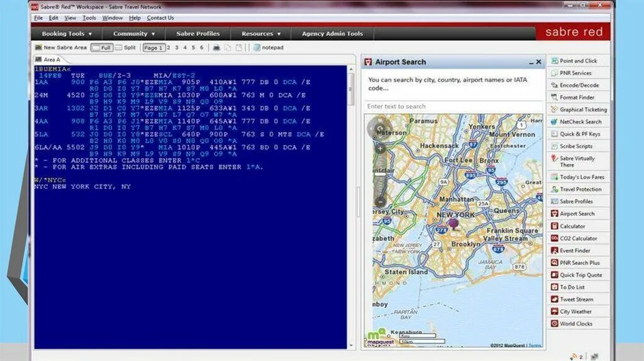Switch to Split view mode
This screenshot has height=361, width=644.
[x=126, y=48]
